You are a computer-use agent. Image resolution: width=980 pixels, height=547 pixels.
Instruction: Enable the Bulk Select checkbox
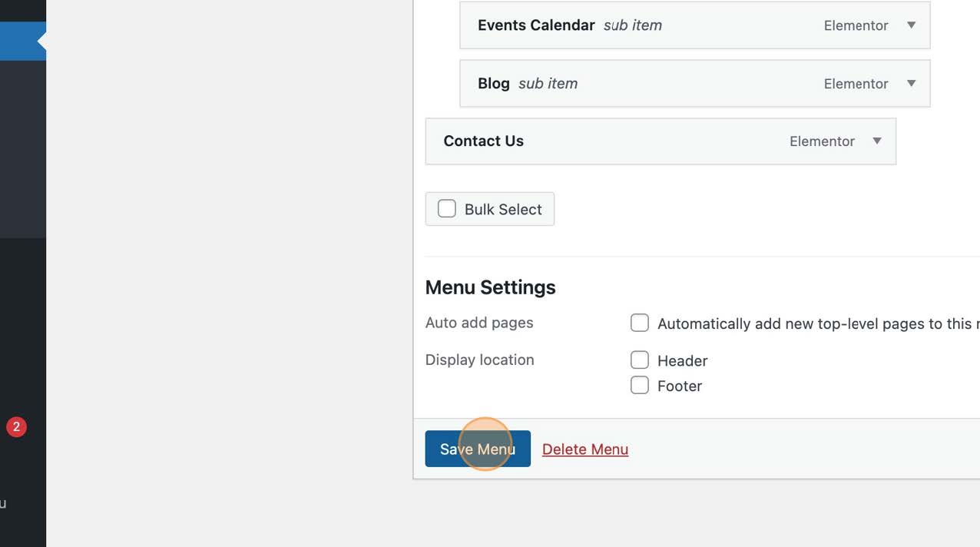pyautogui.click(x=446, y=207)
